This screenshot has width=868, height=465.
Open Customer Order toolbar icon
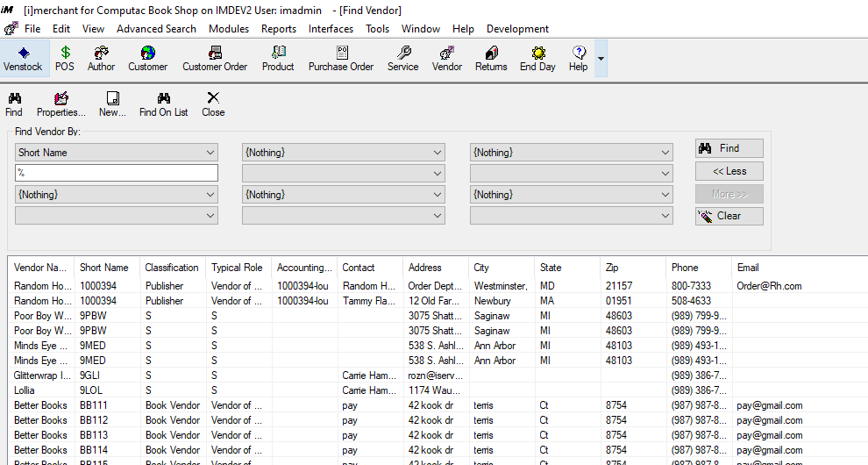[x=215, y=59]
